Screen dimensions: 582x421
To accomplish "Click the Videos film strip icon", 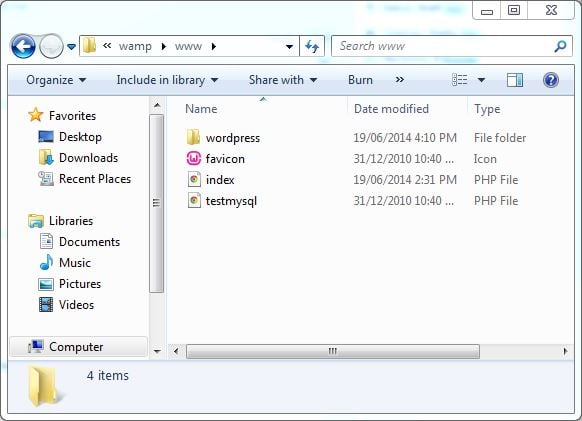I will (46, 305).
